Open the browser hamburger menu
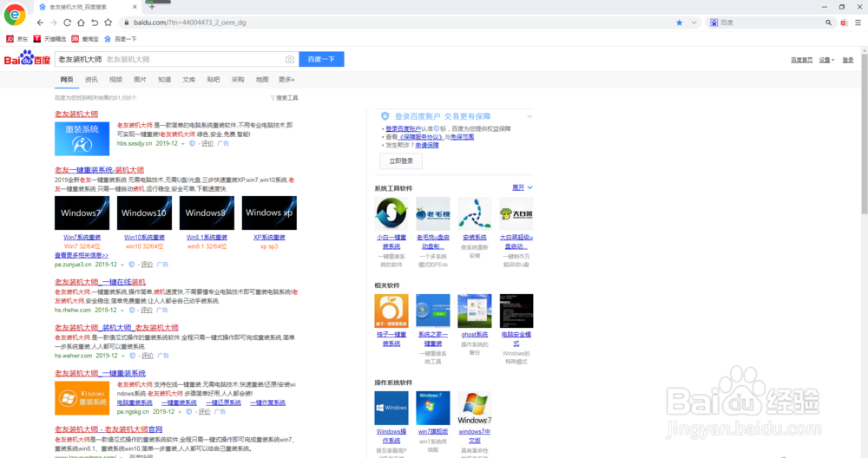The height and width of the screenshot is (458, 868). [858, 23]
